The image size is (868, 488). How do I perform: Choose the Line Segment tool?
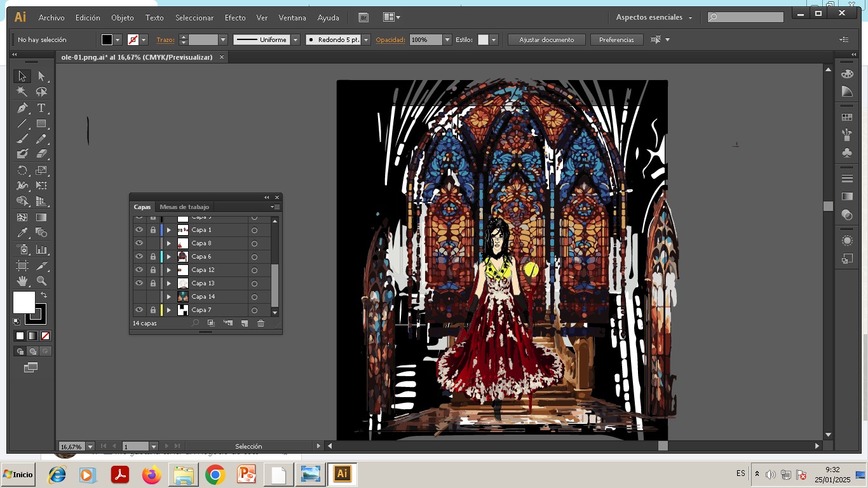22,124
